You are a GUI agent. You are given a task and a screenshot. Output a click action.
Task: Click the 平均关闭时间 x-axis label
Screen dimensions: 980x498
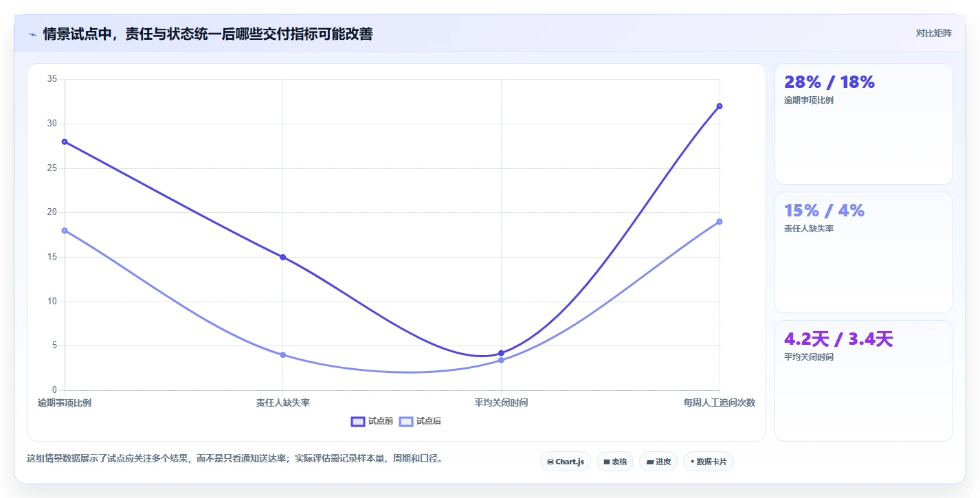[x=501, y=403]
